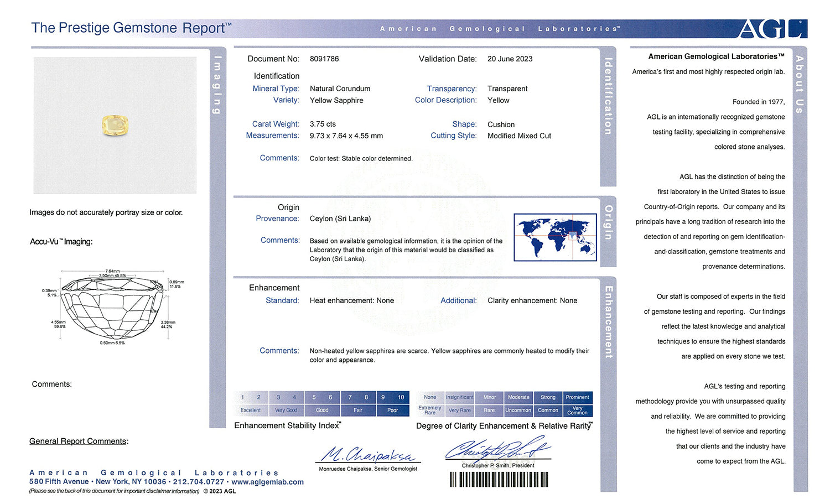Click the AGL logo in the header
This screenshot has height=504, width=830.
(x=771, y=29)
